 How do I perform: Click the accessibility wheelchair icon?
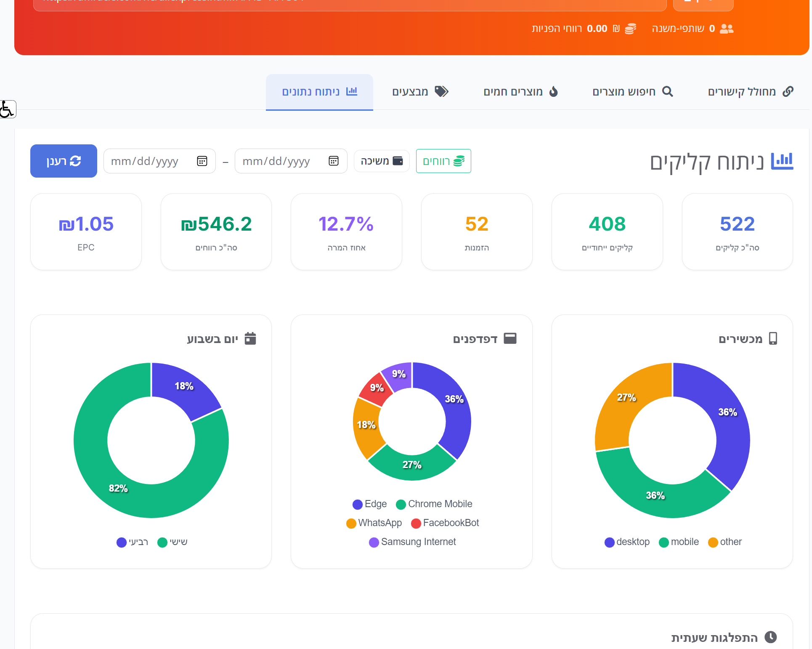click(7, 109)
